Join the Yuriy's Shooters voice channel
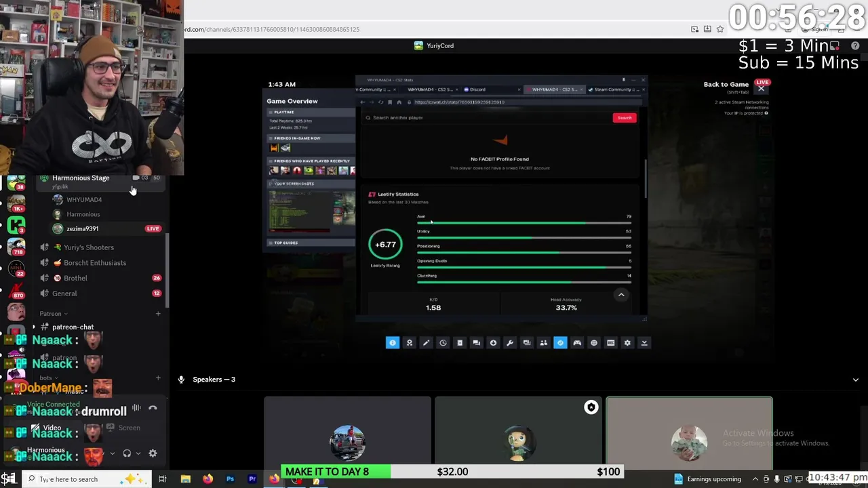The image size is (868, 488). (x=89, y=247)
